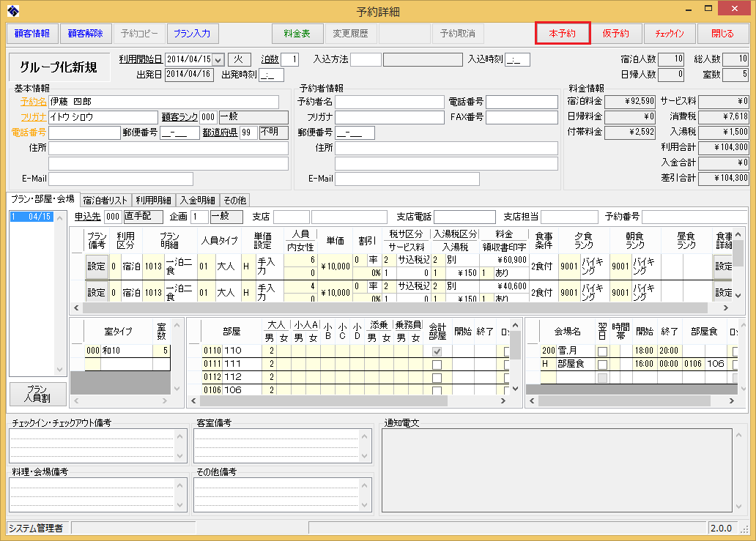Click the 利用合計 ¥104,300 field

click(724, 147)
